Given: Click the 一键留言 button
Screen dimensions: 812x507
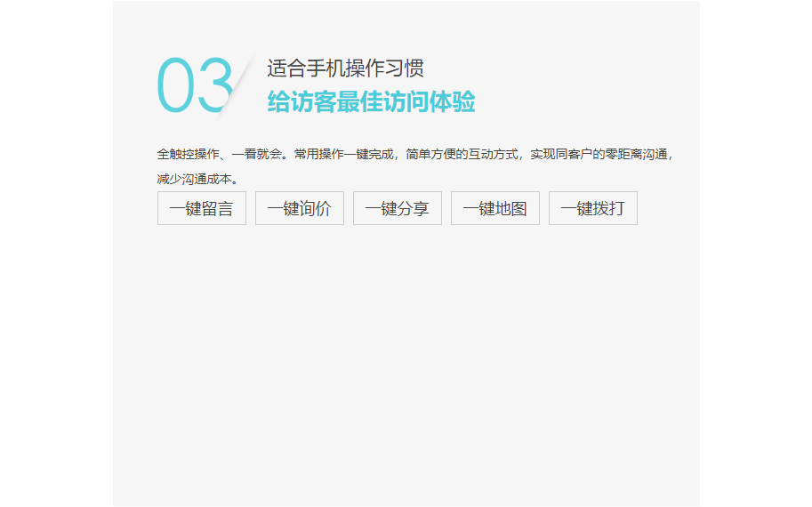Looking at the screenshot, I should click(202, 208).
